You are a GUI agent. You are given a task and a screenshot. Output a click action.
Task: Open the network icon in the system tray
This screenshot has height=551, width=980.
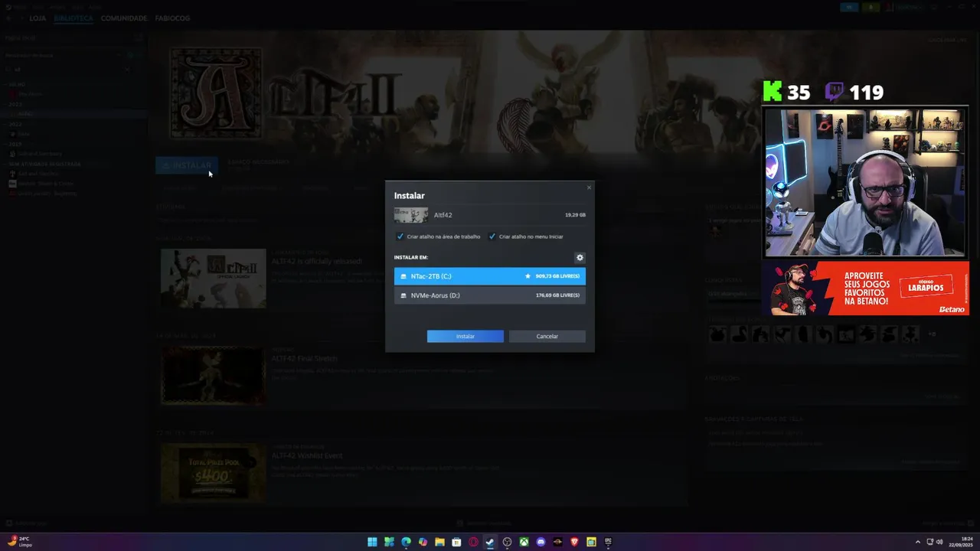[x=930, y=542]
